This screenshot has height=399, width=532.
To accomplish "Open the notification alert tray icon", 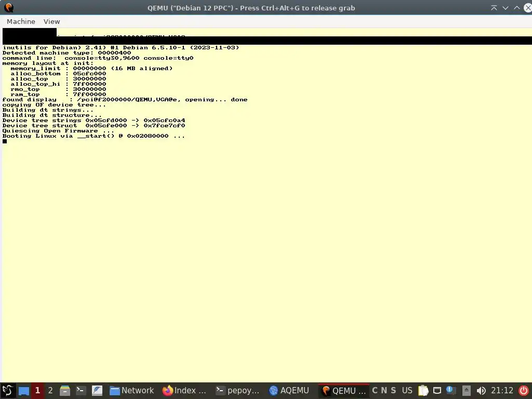I will pos(450,390).
